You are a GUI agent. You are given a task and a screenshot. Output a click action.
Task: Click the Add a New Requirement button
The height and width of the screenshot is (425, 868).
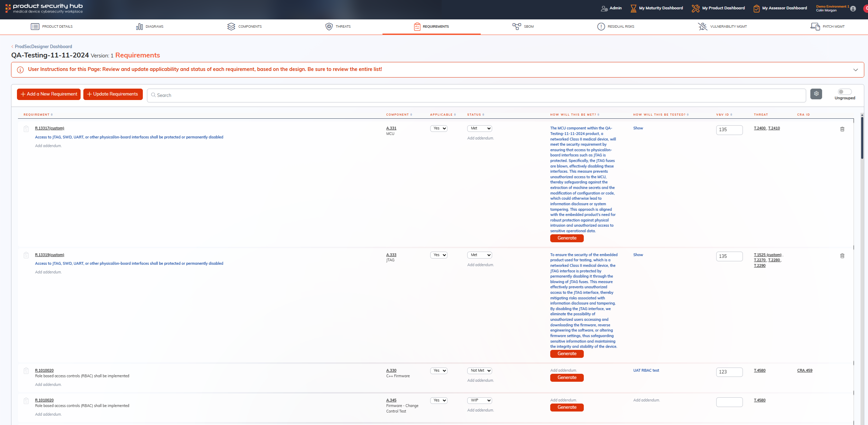coord(48,94)
